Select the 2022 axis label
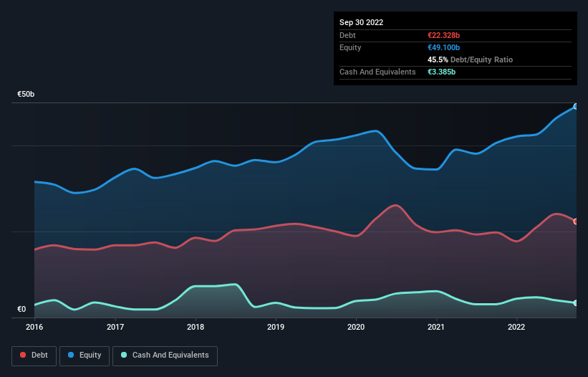 click(x=516, y=327)
